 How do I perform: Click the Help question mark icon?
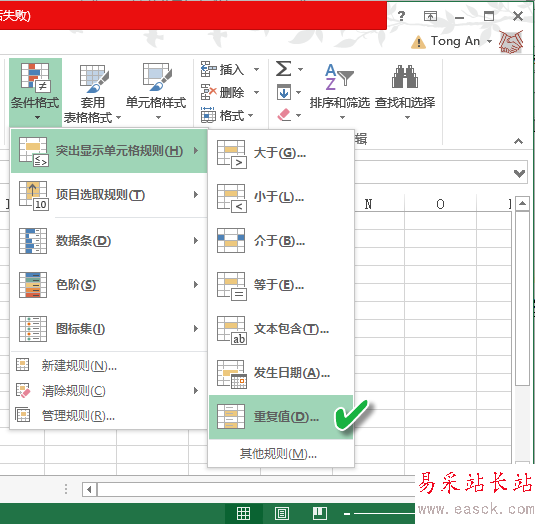point(402,16)
